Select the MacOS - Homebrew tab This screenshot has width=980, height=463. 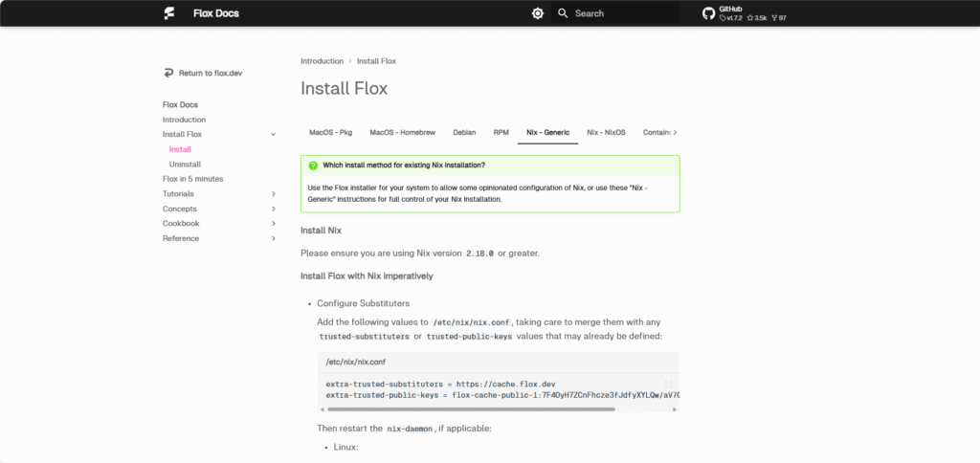pos(403,132)
